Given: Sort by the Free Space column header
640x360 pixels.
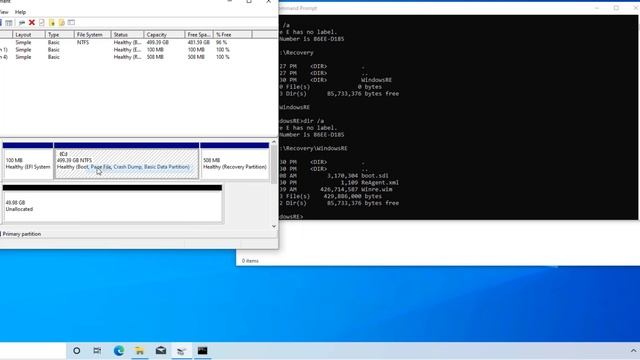Looking at the screenshot, I should [x=199, y=35].
